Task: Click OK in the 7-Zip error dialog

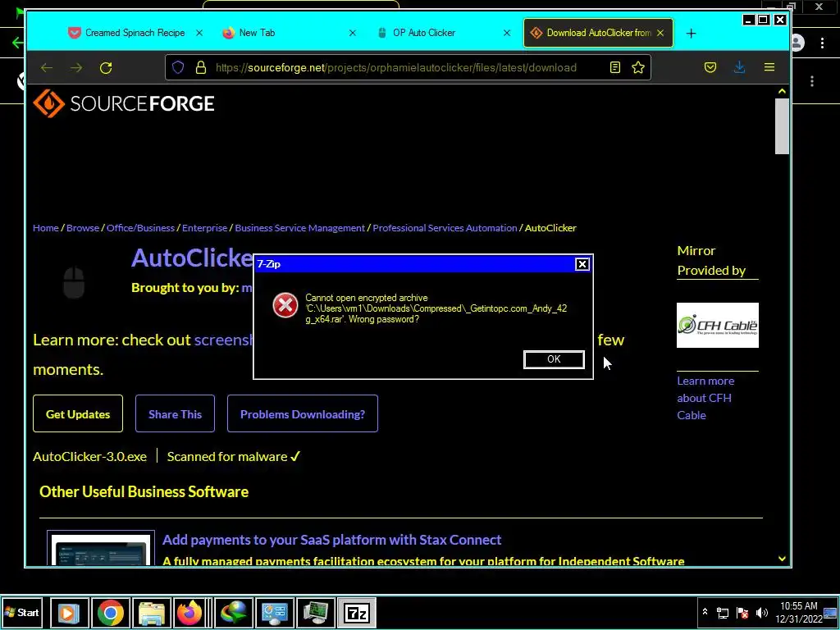Action: pyautogui.click(x=554, y=359)
